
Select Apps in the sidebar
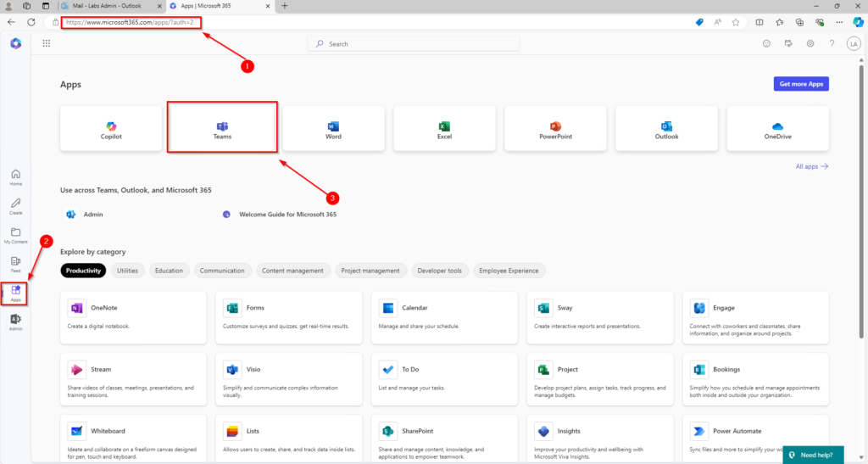click(15, 293)
